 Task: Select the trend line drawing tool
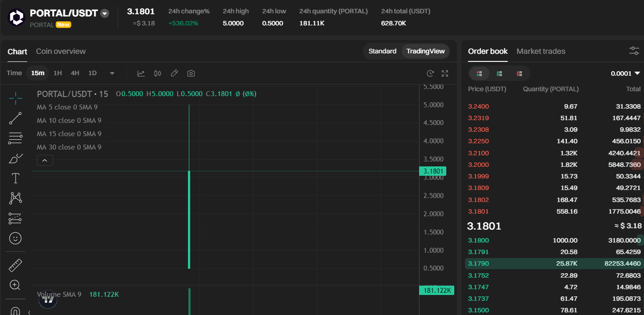click(x=16, y=118)
